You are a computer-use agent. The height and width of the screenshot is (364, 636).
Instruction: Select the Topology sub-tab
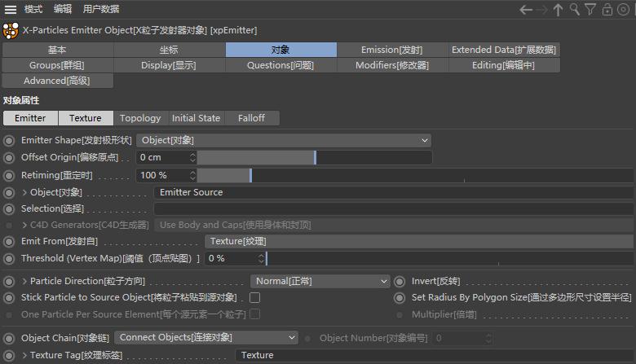(140, 118)
